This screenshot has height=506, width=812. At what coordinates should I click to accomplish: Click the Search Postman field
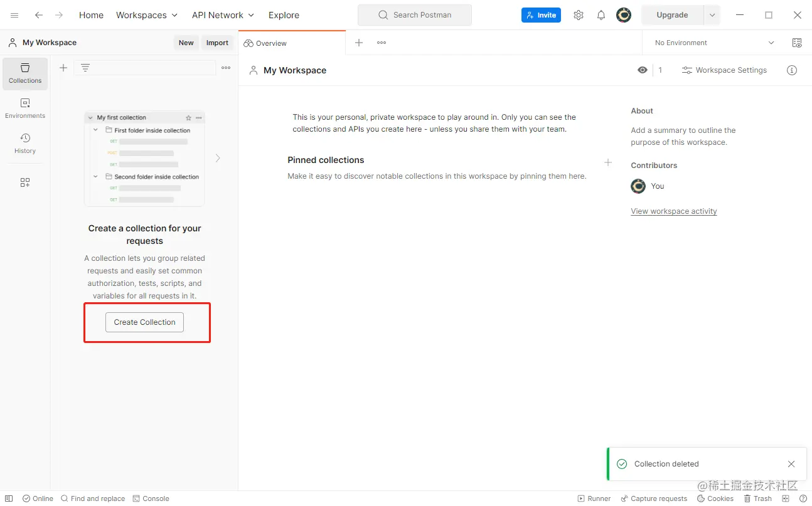click(x=414, y=14)
